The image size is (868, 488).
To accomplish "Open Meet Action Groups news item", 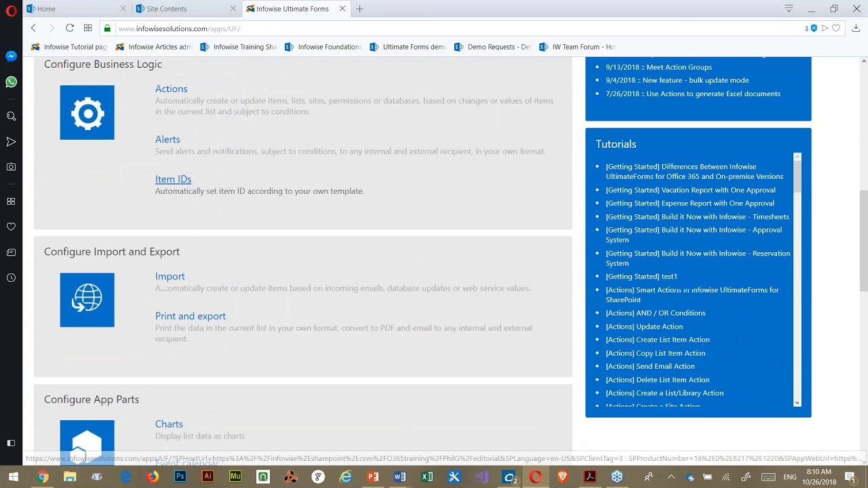I will (x=658, y=67).
